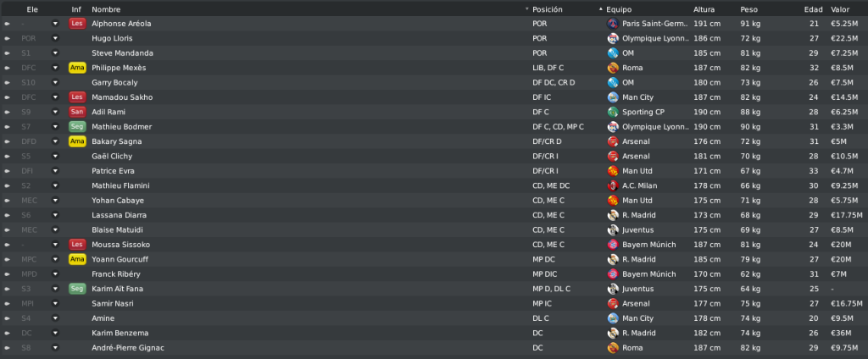Sort the list by Nombre column header

click(106, 9)
